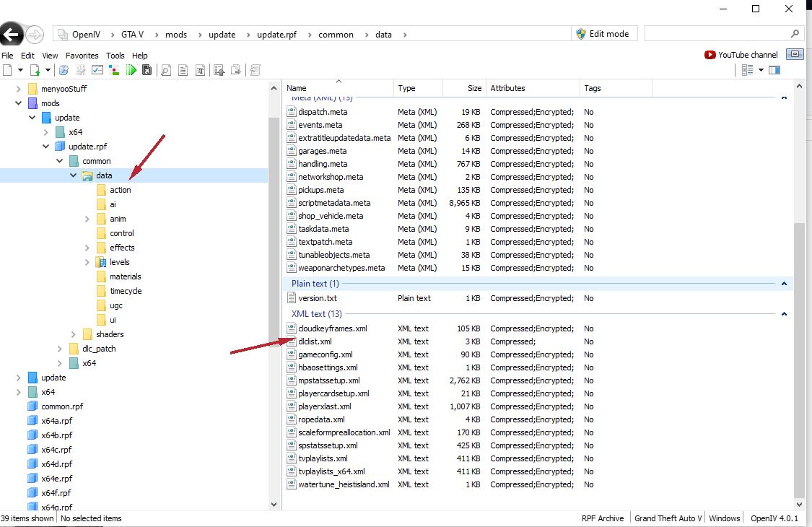The image size is (812, 527).
Task: Open the gameconfig.xml file
Action: click(325, 354)
